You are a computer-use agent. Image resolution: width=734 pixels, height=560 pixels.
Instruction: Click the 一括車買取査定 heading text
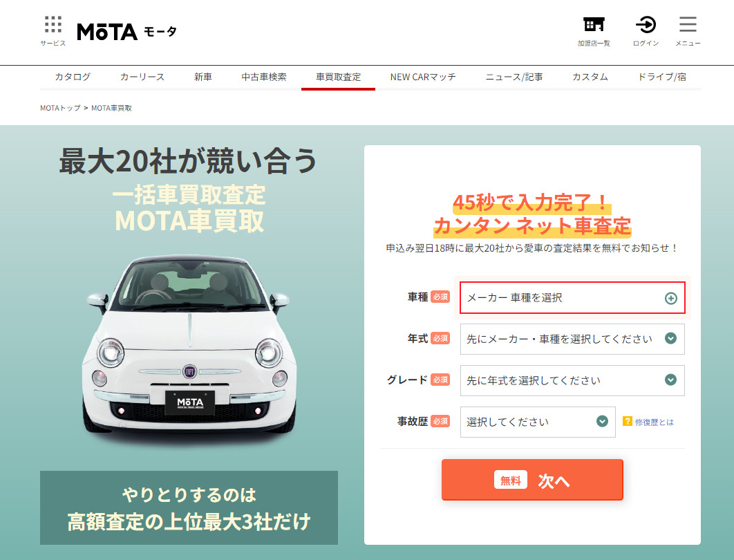coord(189,195)
